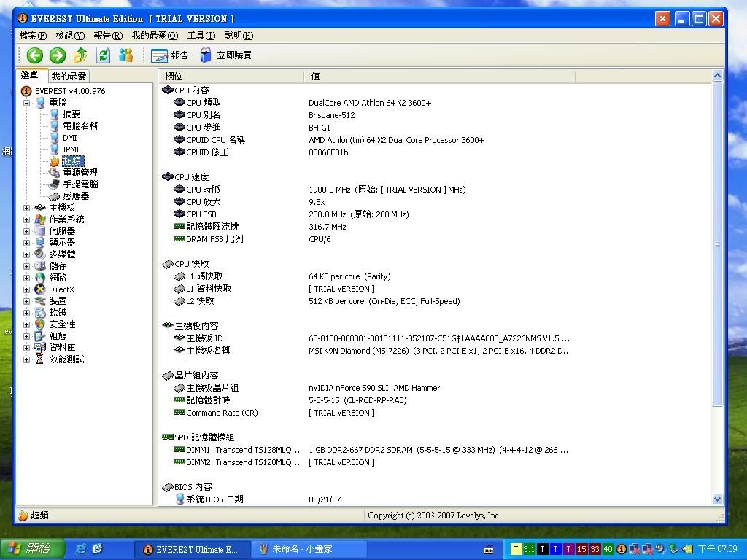
Task: Click the 值 column header
Action: click(x=439, y=76)
